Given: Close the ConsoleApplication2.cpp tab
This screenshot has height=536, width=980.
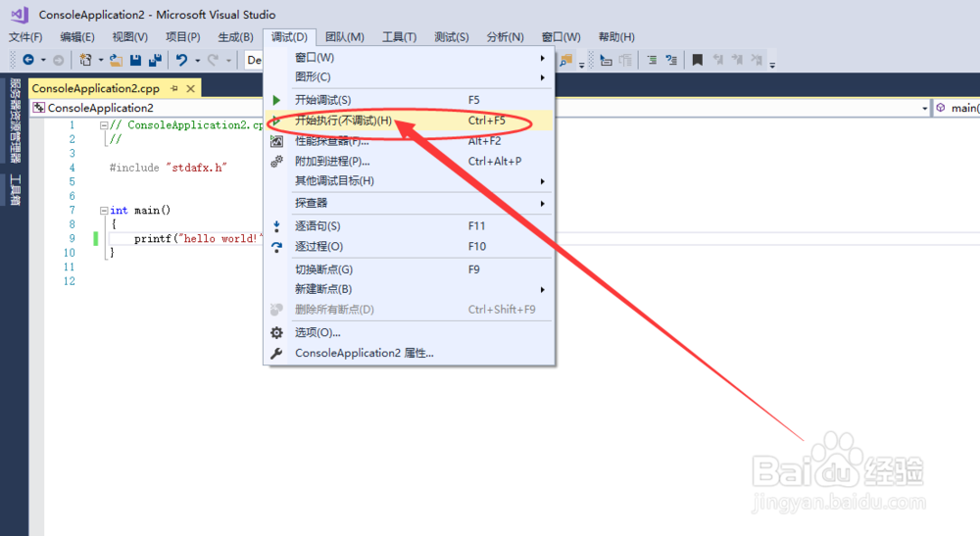Looking at the screenshot, I should tap(191, 89).
